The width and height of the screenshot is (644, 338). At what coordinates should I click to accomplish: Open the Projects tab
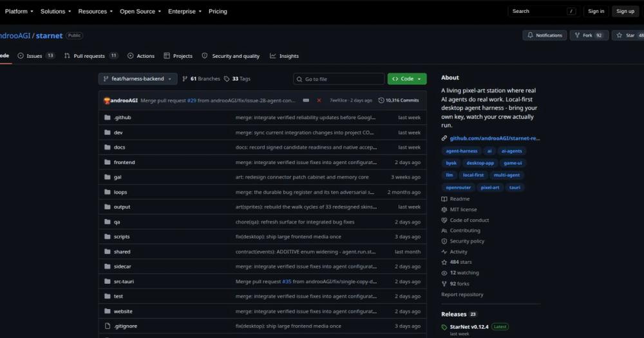[178, 56]
